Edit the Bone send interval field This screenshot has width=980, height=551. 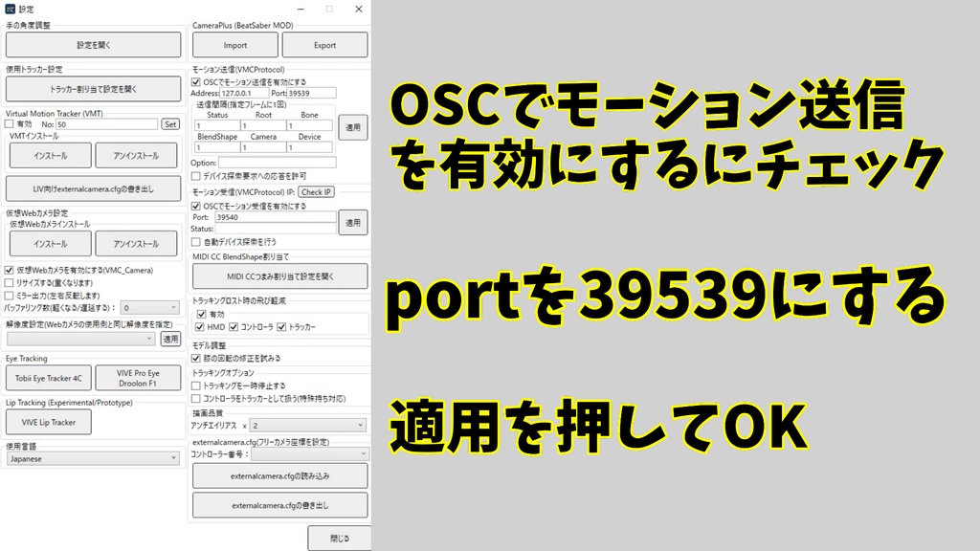pos(309,125)
